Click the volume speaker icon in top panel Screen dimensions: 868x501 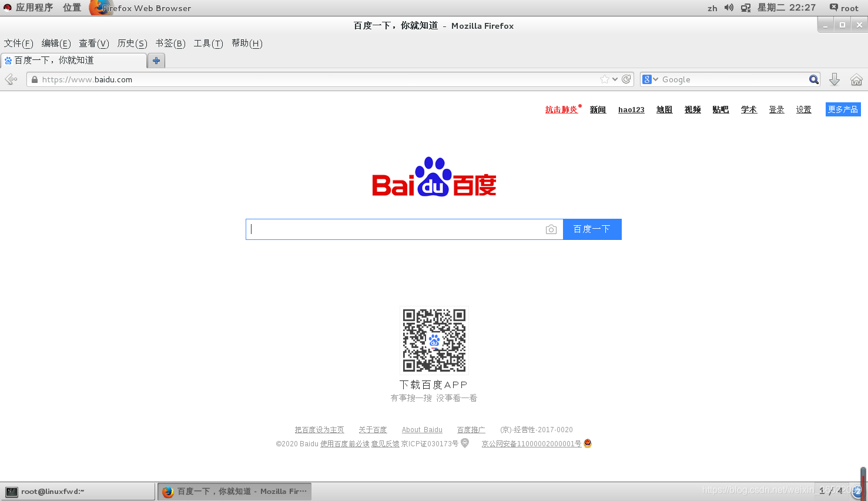pos(729,8)
